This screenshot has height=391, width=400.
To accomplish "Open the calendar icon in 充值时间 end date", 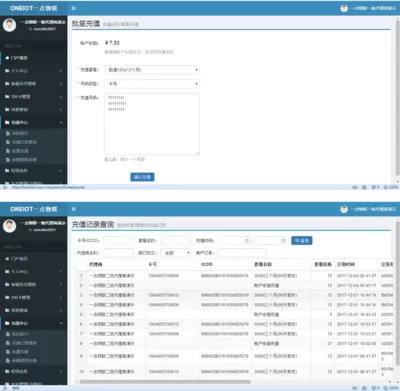I will pyautogui.click(x=283, y=240).
